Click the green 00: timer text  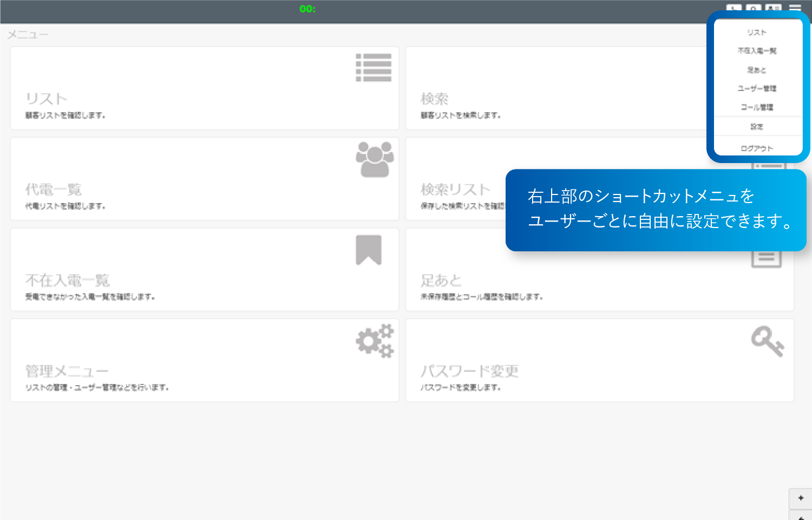pyautogui.click(x=307, y=9)
